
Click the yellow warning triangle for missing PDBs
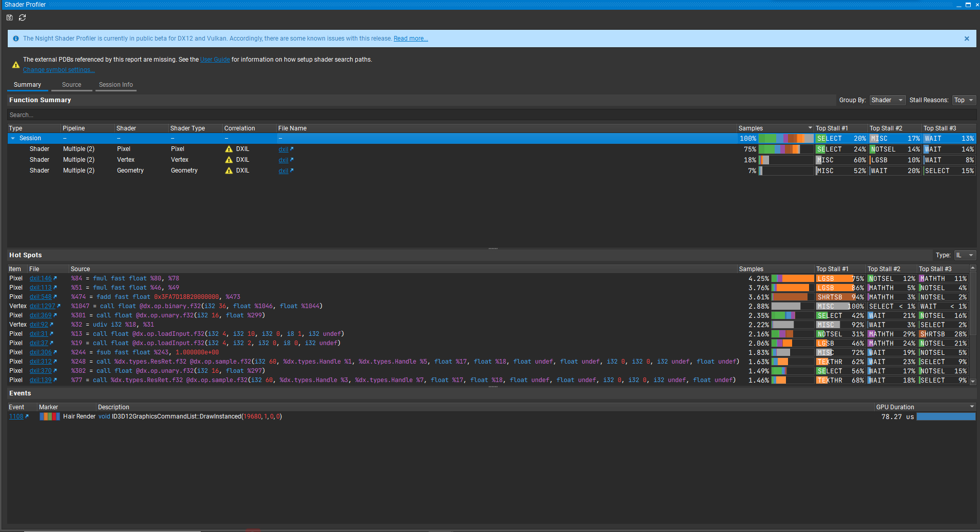tap(16, 65)
